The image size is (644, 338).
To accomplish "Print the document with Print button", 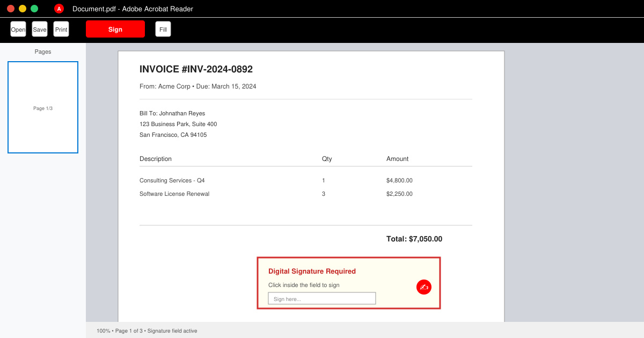I will [x=61, y=30].
